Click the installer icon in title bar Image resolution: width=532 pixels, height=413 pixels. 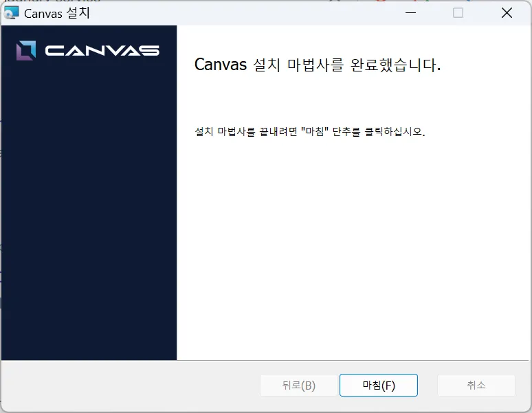pos(12,13)
